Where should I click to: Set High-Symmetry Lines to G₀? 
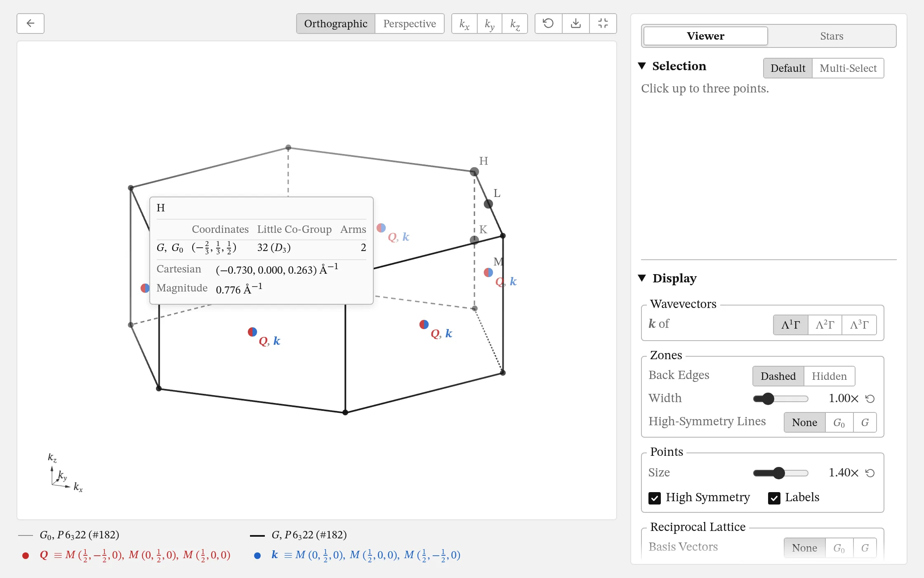839,422
